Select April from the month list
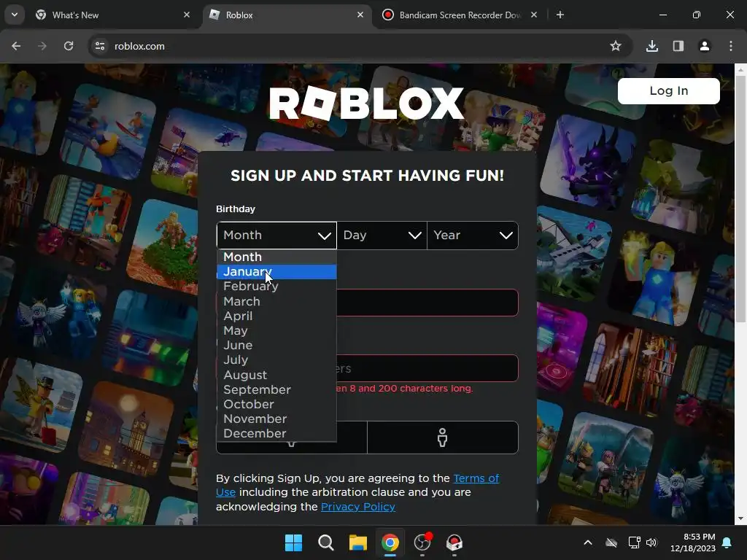This screenshot has width=747, height=560. 276,316
